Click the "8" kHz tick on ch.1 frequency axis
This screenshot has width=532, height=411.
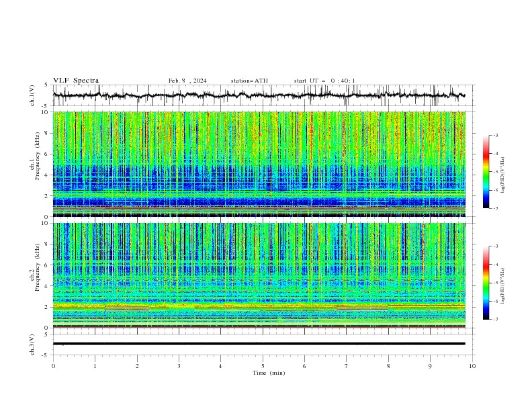(x=47, y=133)
